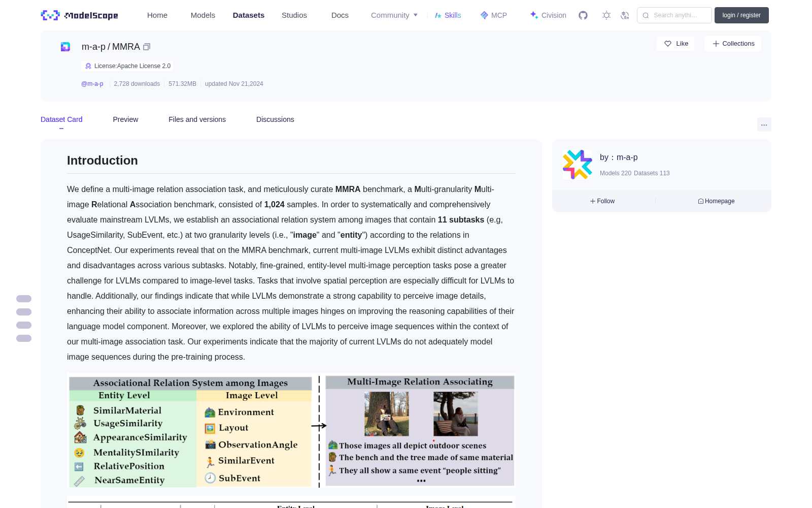
Task: Click the relation system diagram image
Action: click(x=291, y=431)
